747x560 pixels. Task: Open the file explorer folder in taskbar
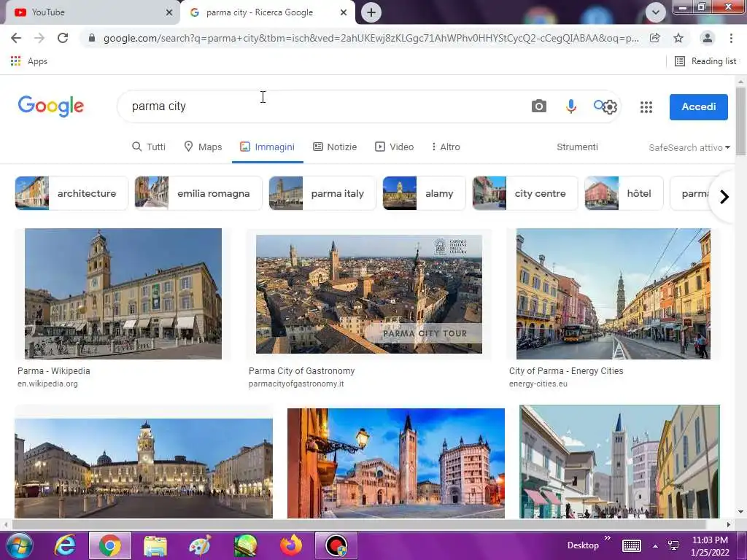(155, 545)
